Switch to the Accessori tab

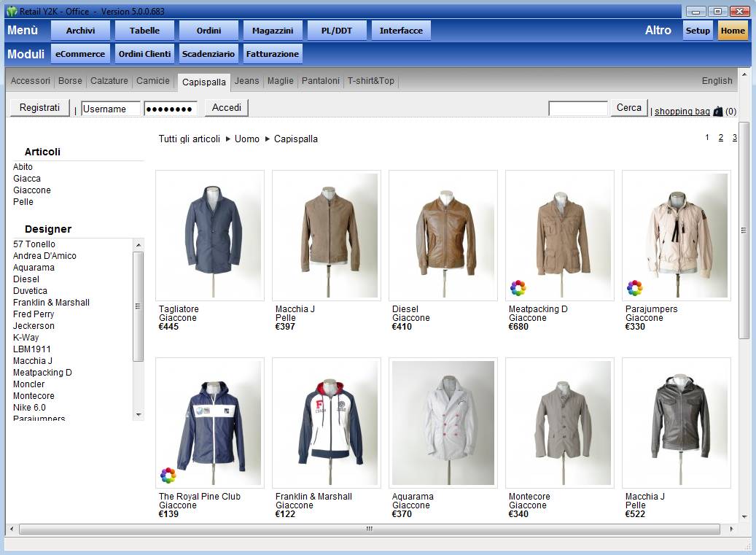tap(31, 81)
